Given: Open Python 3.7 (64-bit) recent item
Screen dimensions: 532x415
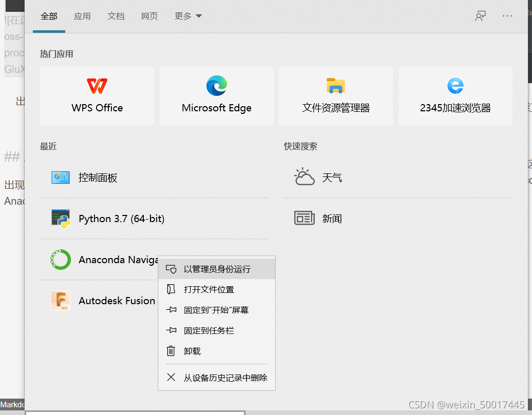Looking at the screenshot, I should (x=154, y=219).
